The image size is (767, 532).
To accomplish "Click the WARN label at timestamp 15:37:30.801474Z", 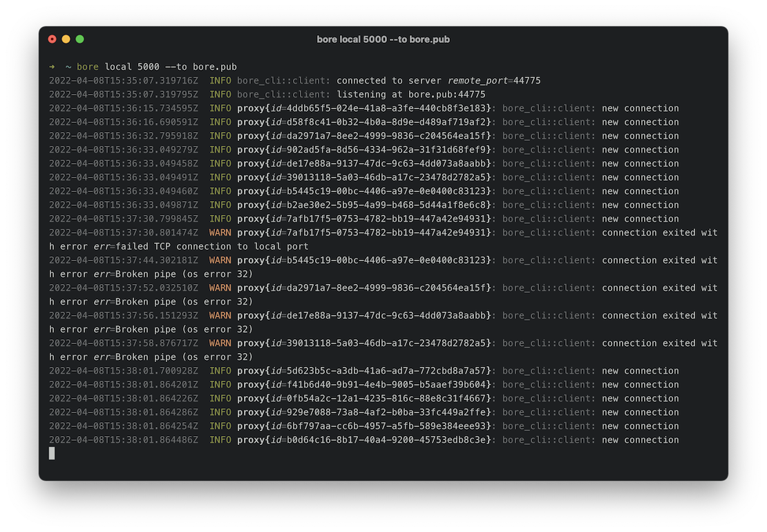I will [220, 233].
